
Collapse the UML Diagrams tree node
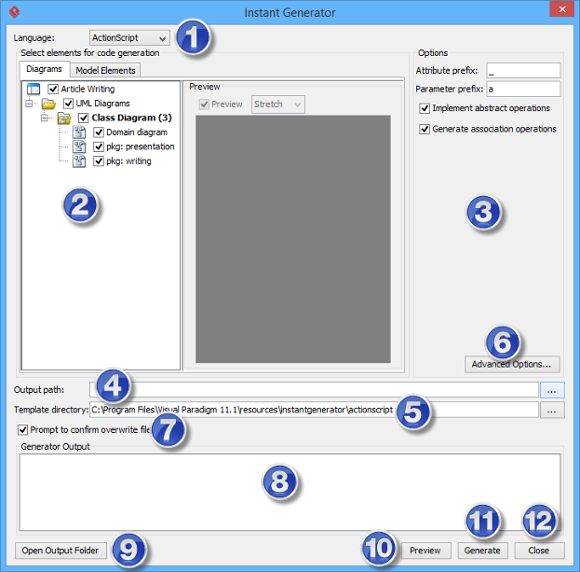click(29, 103)
